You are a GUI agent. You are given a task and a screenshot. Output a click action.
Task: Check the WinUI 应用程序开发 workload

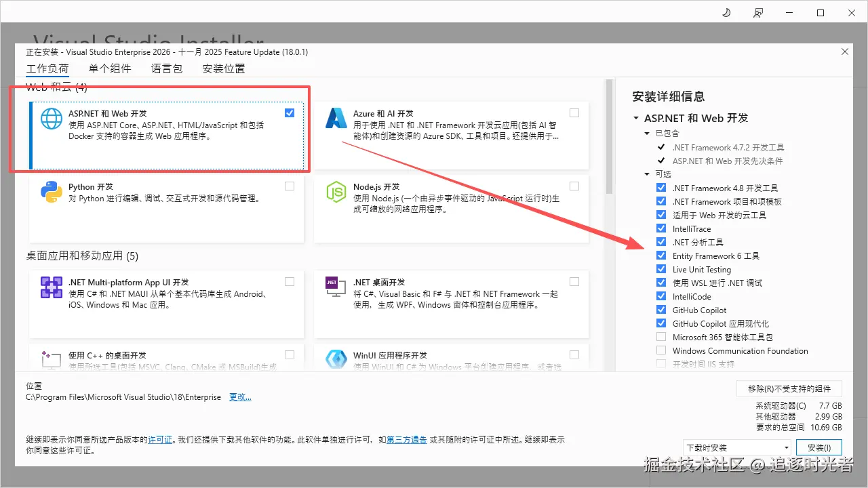point(574,354)
